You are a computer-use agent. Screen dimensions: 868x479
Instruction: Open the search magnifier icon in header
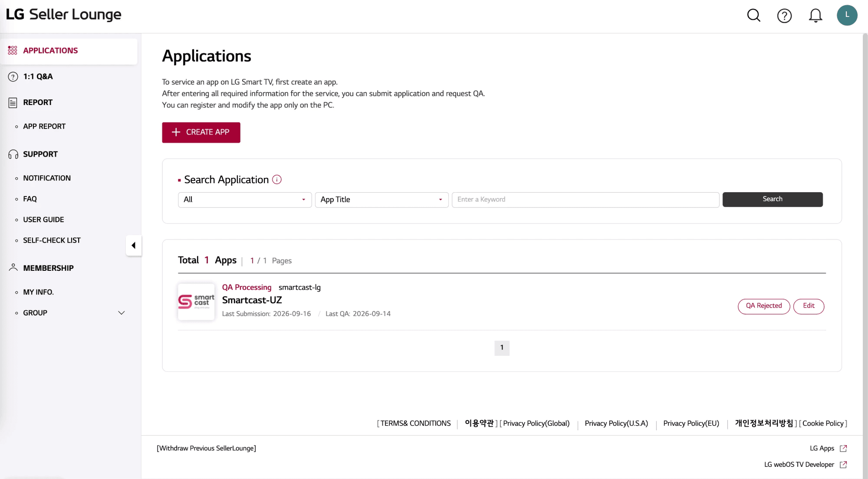pos(754,16)
